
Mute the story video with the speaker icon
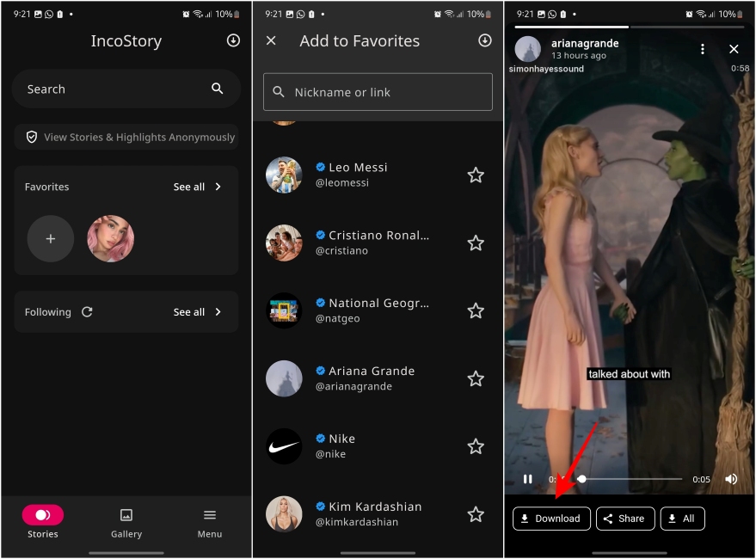tap(730, 479)
